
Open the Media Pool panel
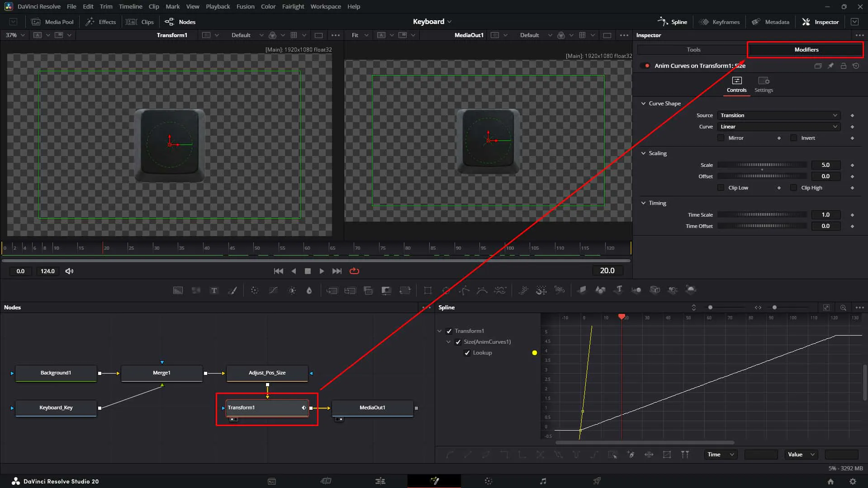[x=52, y=22]
